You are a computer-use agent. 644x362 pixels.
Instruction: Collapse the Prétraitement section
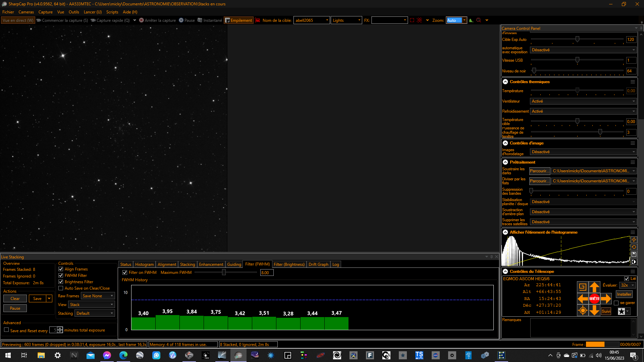505,162
